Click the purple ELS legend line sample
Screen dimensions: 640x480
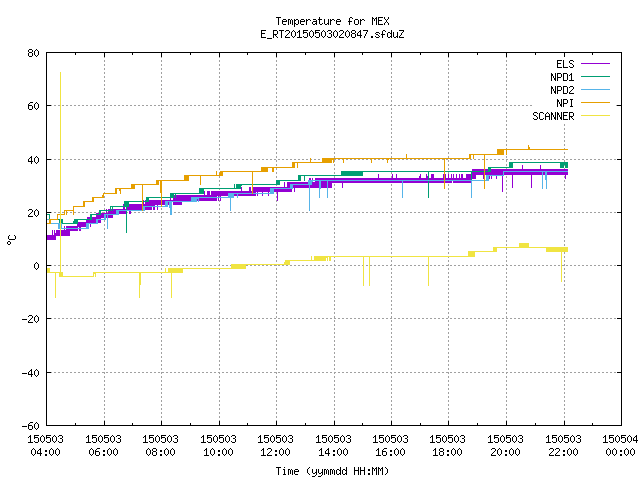(x=595, y=64)
